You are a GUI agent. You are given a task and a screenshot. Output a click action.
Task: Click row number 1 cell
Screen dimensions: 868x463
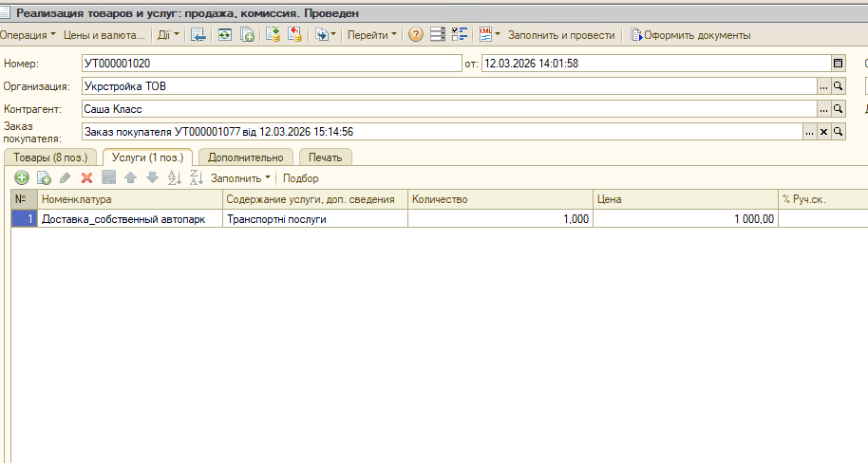[x=25, y=219]
